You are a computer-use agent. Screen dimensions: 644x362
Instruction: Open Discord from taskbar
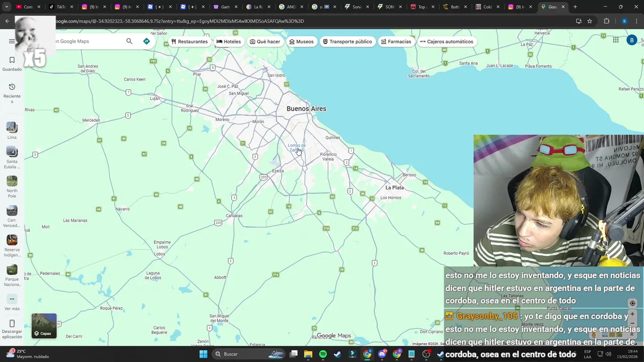tap(382, 354)
